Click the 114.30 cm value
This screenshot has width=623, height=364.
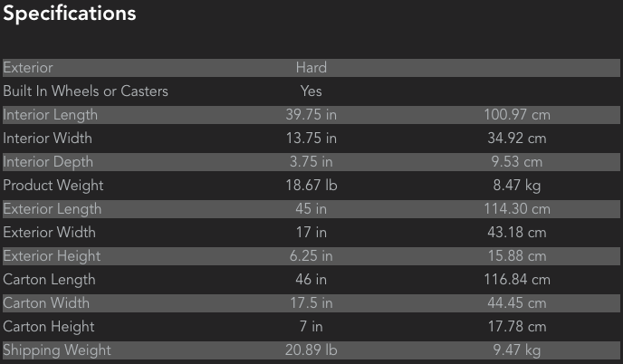516,209
